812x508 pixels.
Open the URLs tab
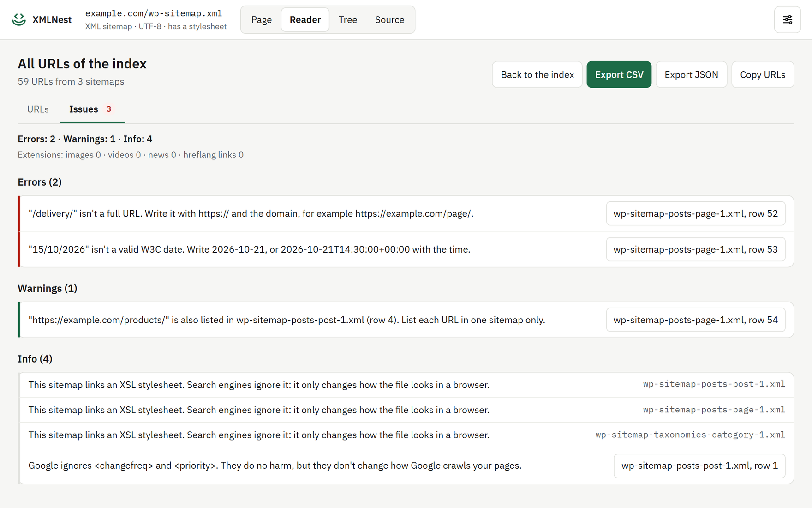click(38, 109)
